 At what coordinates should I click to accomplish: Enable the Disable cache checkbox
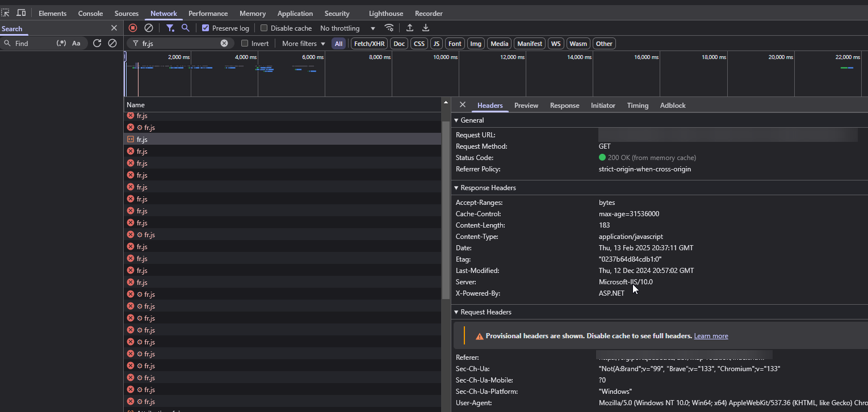tap(264, 27)
